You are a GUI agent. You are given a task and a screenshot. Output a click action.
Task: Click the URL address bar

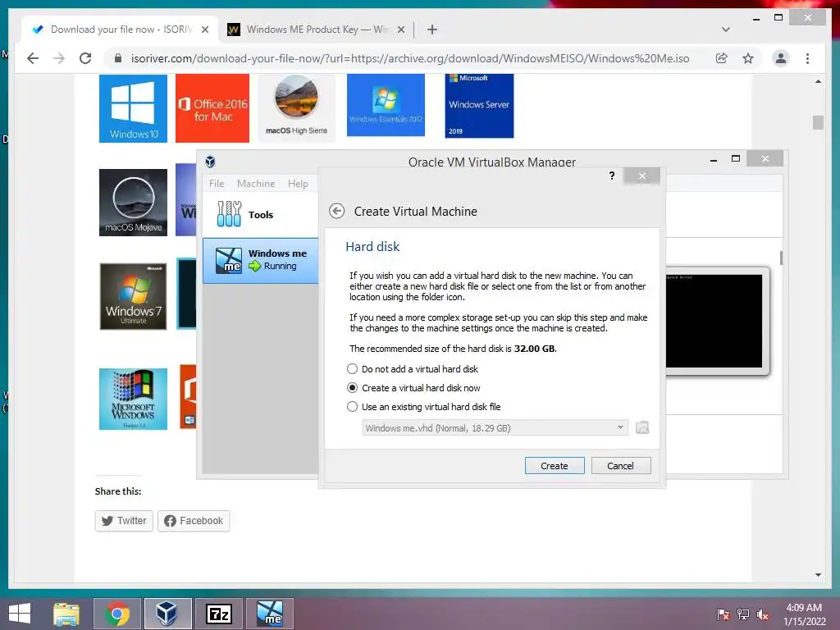click(410, 58)
